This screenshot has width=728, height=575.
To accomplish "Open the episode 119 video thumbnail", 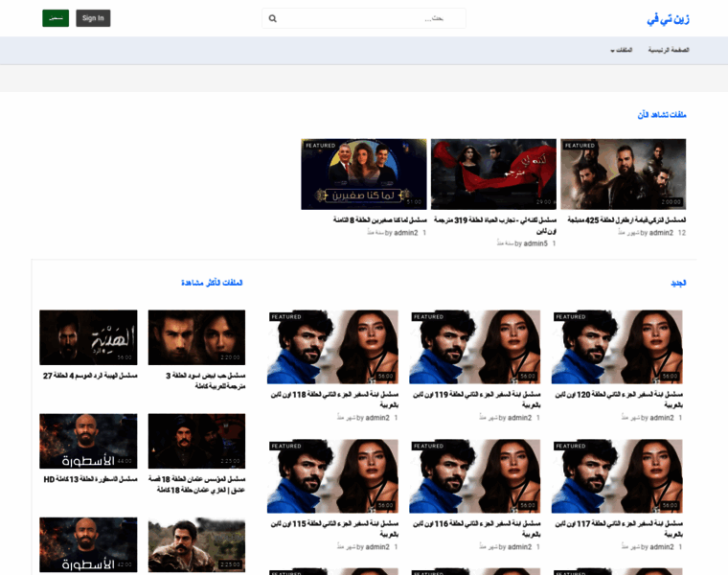I will click(x=475, y=346).
